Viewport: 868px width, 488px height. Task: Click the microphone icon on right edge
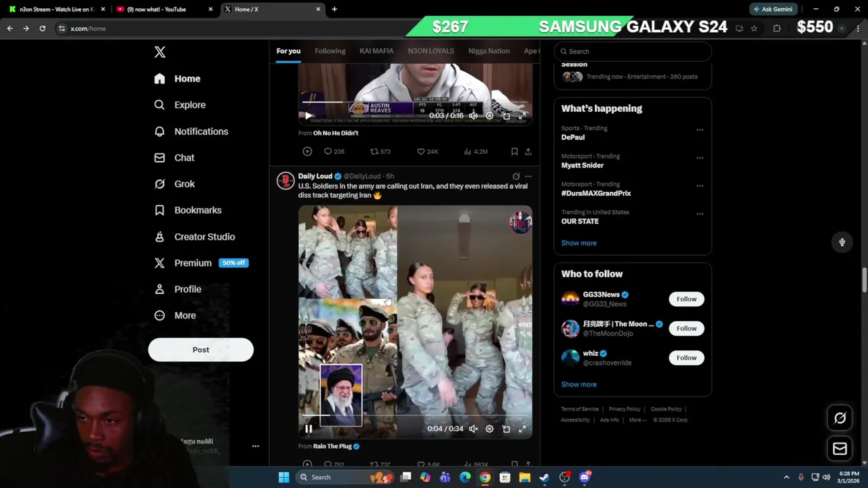click(x=842, y=243)
